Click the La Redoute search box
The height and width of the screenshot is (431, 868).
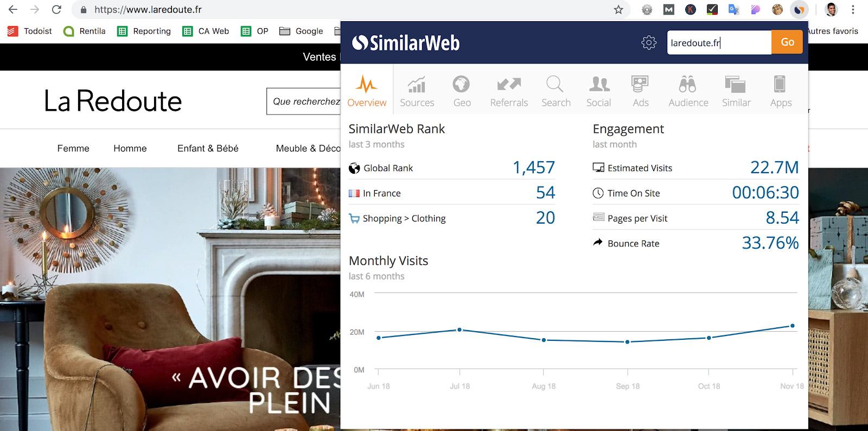click(x=304, y=101)
